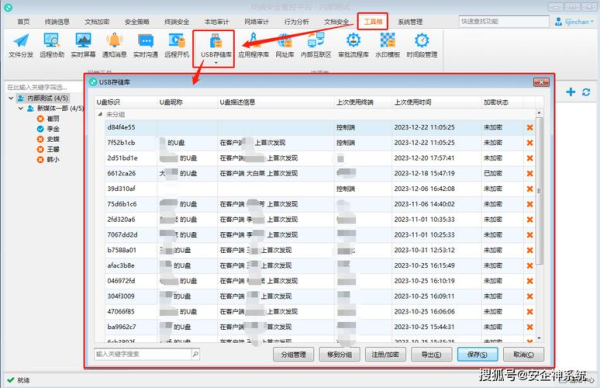Remove USB entry 2d51bd1e via X icon

(x=530, y=158)
